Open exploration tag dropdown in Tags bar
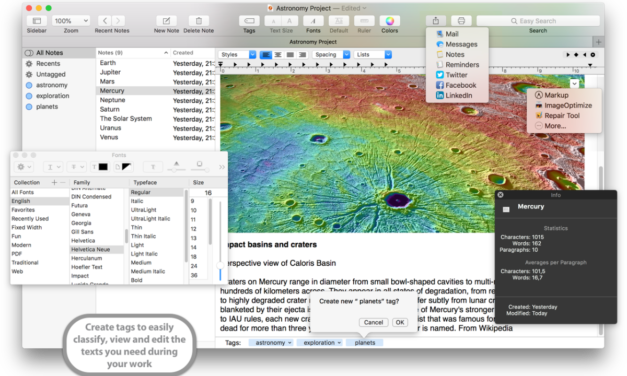The height and width of the screenshot is (376, 627). click(x=339, y=343)
